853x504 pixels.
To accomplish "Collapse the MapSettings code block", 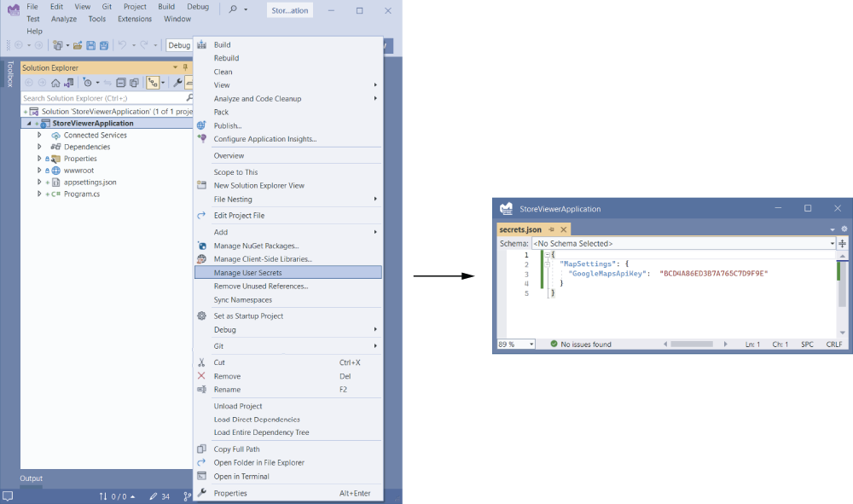I will pos(548,264).
